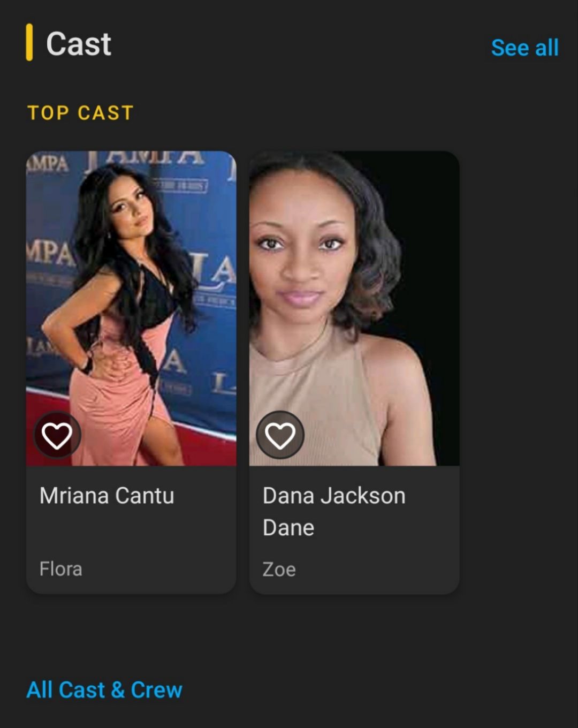Viewport: 578px width, 728px height.
Task: Favorite Mriana Cantu with the heart icon
Action: pos(57,435)
